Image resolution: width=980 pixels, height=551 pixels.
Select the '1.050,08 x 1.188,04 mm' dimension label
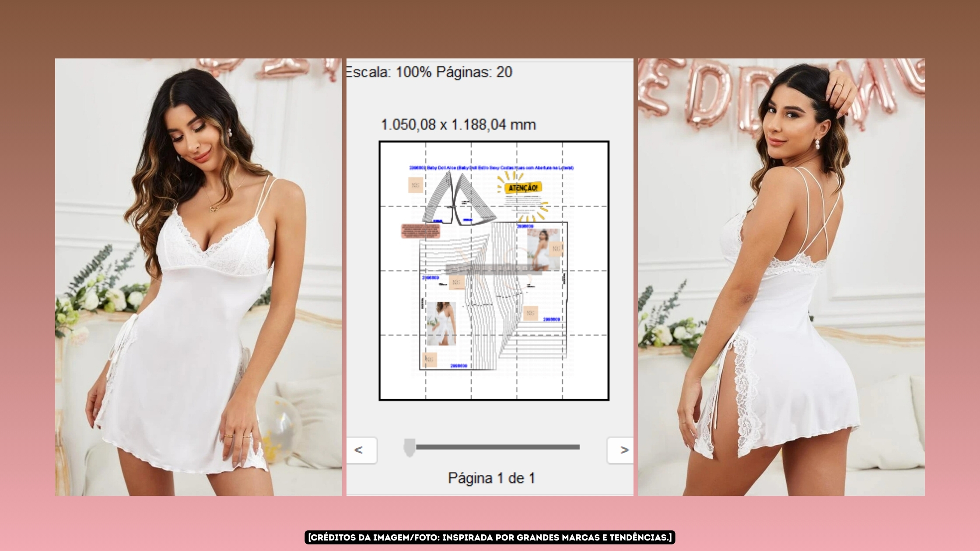pos(458,124)
